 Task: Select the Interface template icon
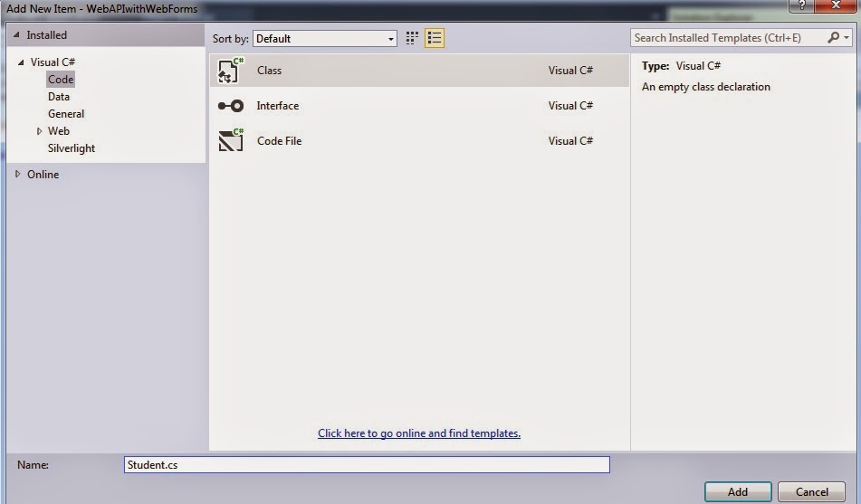click(x=231, y=106)
